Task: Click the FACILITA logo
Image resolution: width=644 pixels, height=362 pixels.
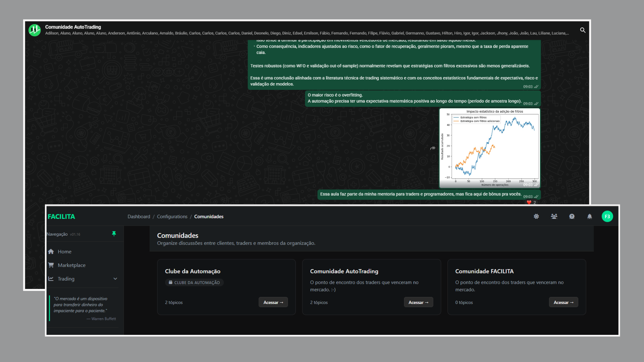Action: (x=61, y=217)
